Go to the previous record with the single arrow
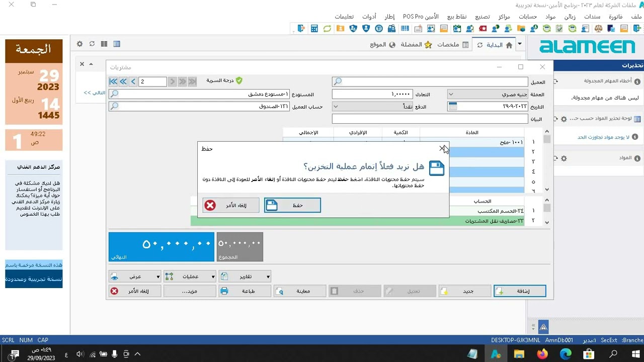 [x=133, y=81]
